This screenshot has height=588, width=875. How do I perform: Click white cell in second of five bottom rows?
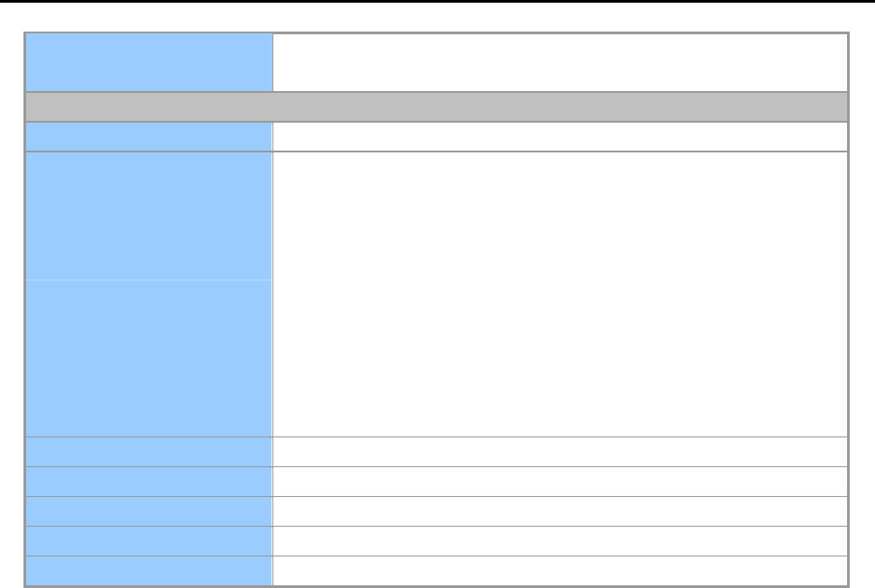tap(560, 481)
